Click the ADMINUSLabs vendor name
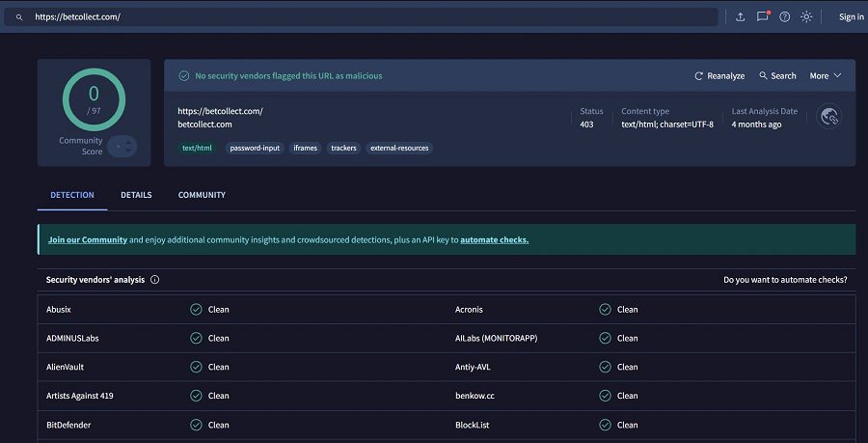Viewport: 868px width, 443px height. 72,339
